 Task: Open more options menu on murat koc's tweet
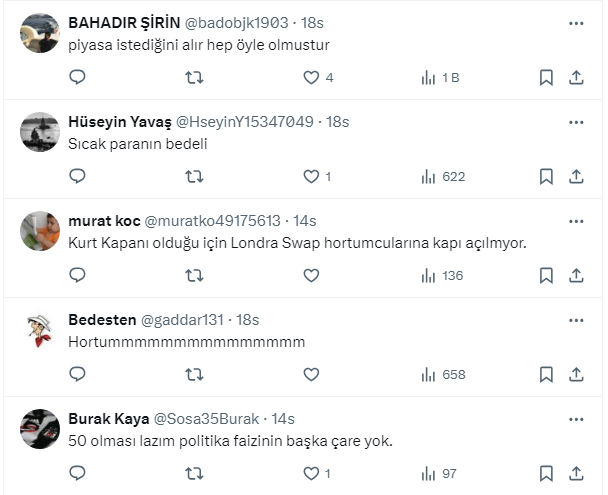click(576, 220)
